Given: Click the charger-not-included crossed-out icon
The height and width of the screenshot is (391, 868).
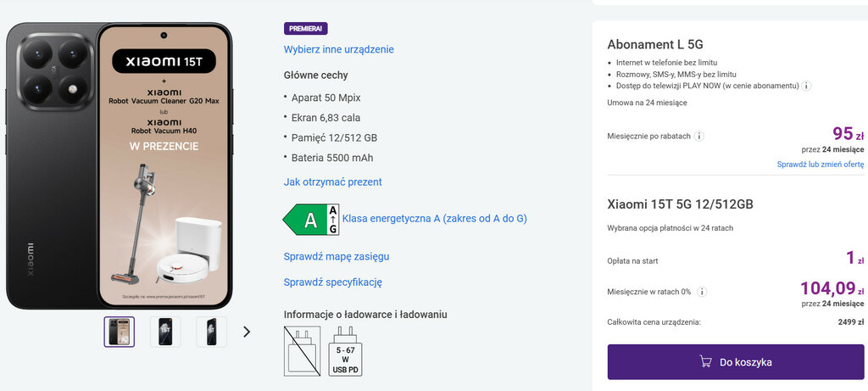Looking at the screenshot, I should click(x=302, y=350).
